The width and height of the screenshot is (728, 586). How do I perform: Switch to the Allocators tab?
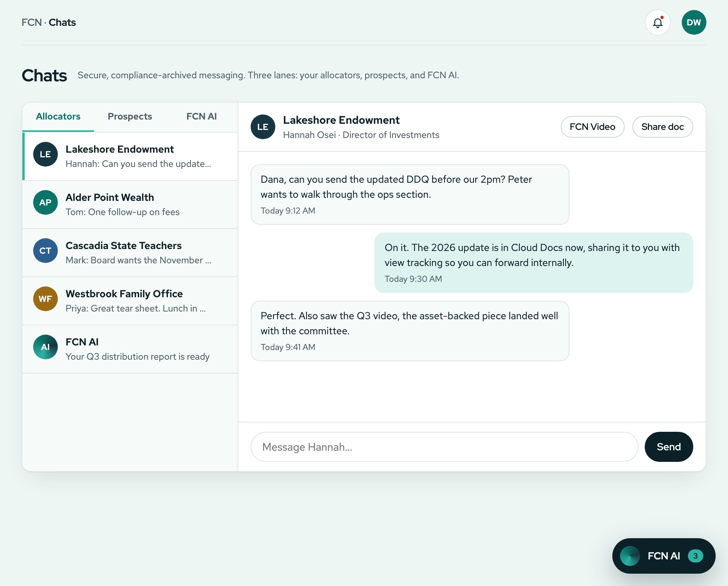pyautogui.click(x=58, y=116)
